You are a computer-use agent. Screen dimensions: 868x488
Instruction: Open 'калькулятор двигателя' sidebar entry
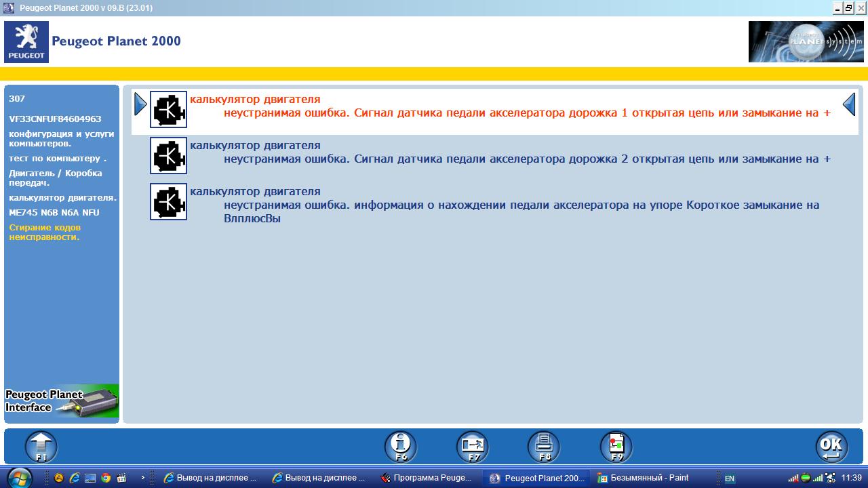pyautogui.click(x=63, y=198)
